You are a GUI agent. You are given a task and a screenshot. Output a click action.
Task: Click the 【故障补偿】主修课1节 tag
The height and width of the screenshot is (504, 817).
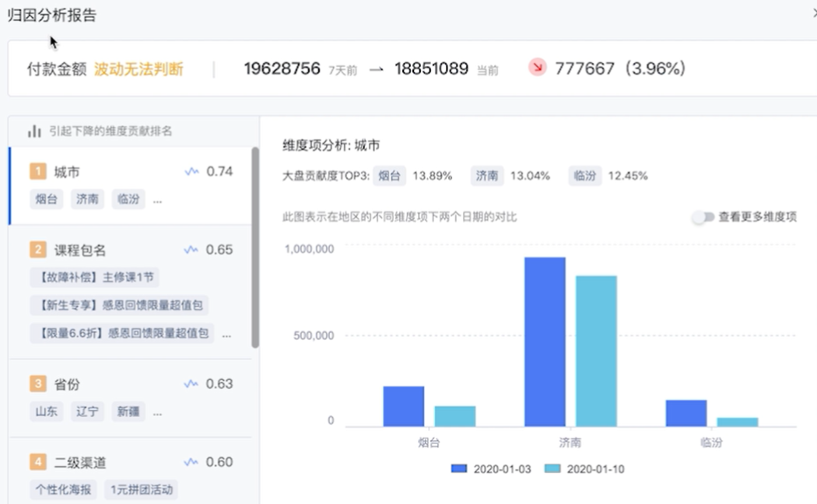[95, 278]
